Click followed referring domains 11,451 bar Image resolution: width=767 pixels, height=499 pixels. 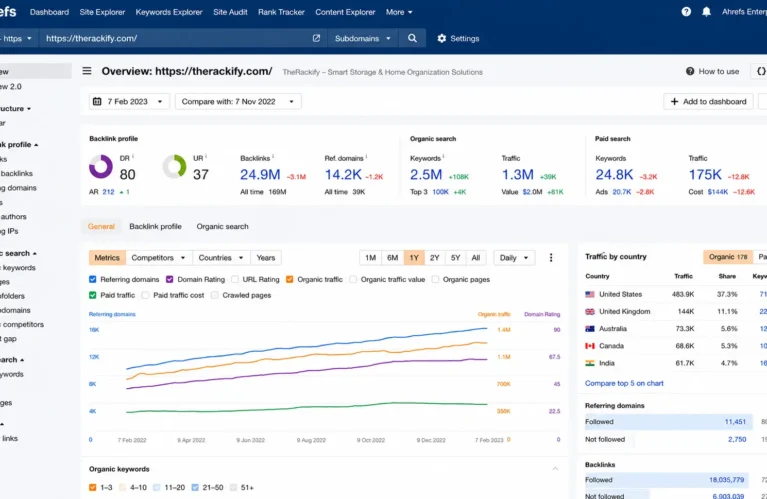(x=668, y=422)
